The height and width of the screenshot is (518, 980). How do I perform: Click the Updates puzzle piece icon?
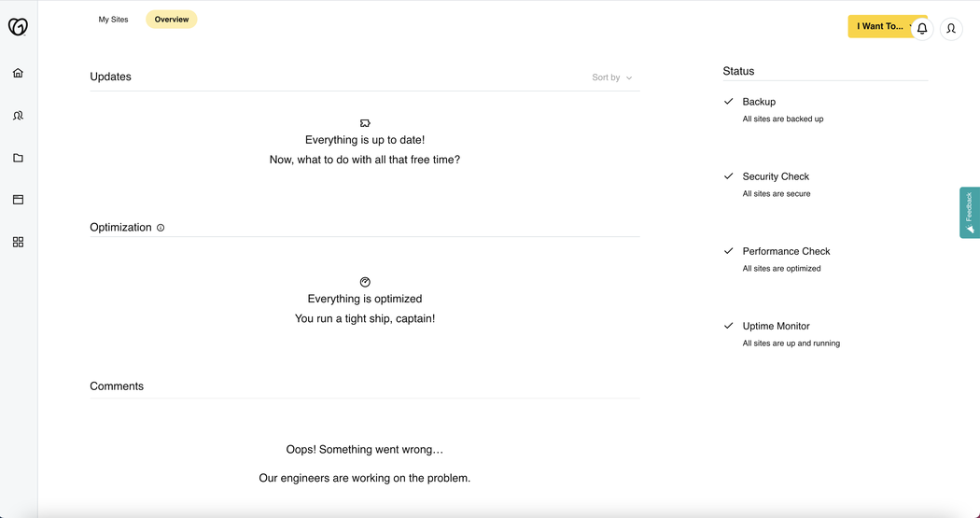pos(365,123)
